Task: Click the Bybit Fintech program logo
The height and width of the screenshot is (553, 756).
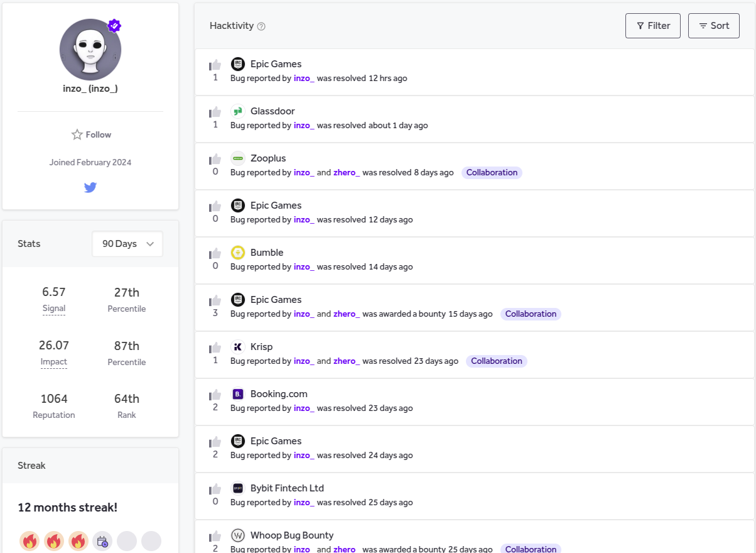Action: (237, 488)
